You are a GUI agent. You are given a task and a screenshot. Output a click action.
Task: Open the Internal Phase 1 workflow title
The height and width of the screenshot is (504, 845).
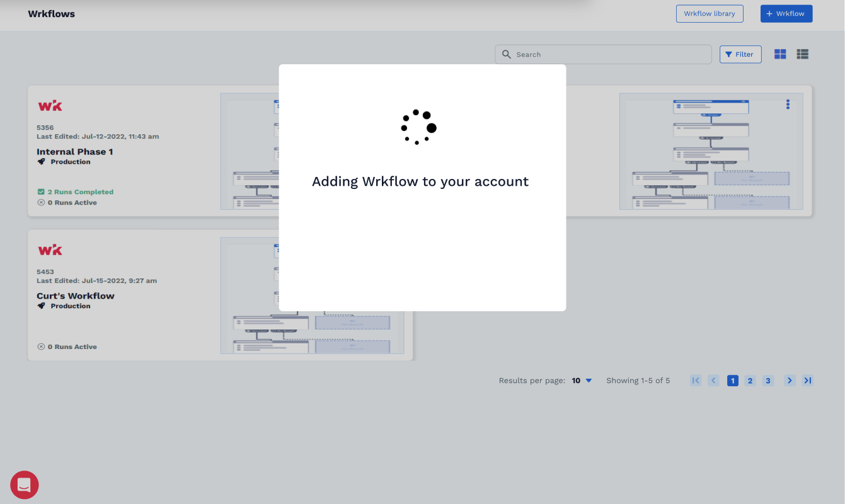pos(75,152)
